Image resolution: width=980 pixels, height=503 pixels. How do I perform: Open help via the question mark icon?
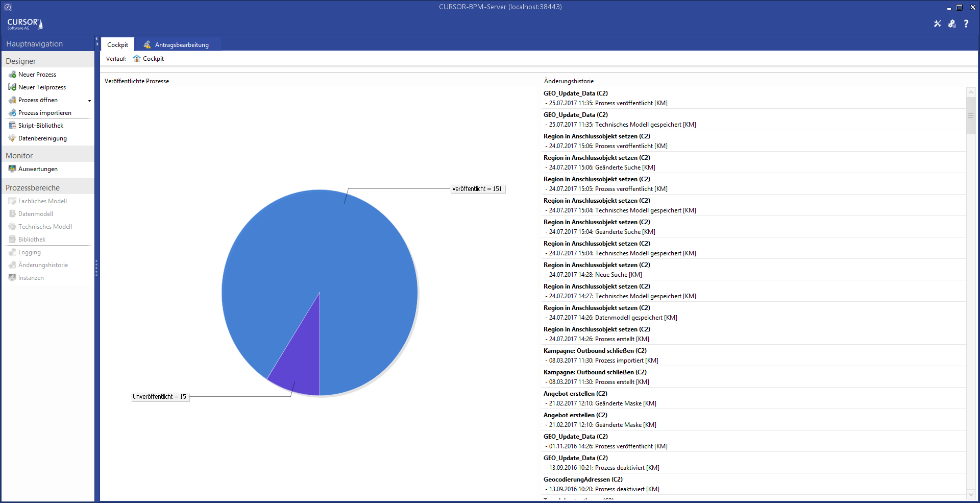tap(966, 23)
